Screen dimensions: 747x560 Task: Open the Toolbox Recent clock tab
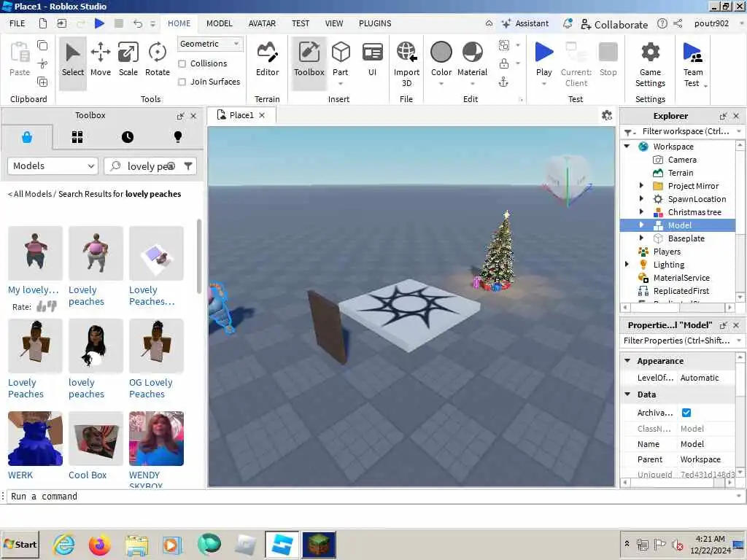128,137
